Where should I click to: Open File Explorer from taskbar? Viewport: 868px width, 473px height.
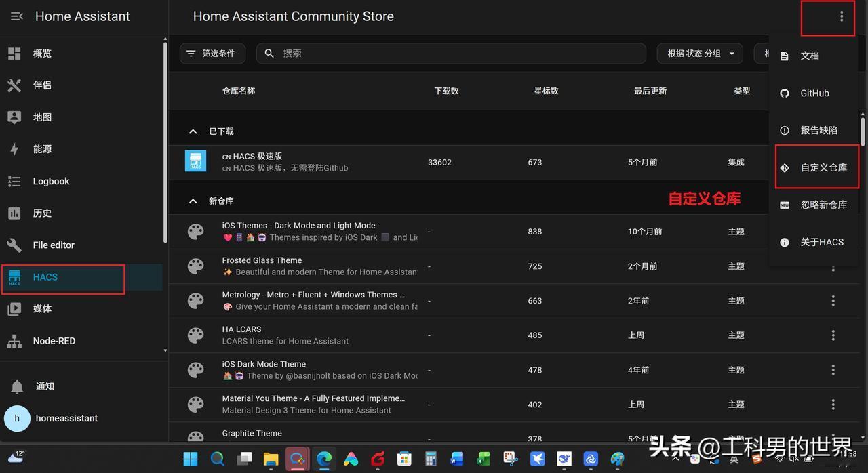(271, 459)
